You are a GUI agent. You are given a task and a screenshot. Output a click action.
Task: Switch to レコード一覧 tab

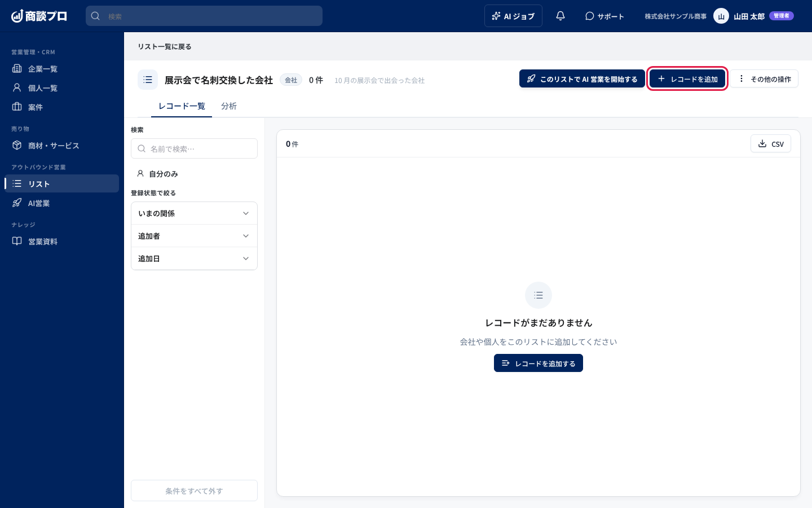[x=182, y=106]
